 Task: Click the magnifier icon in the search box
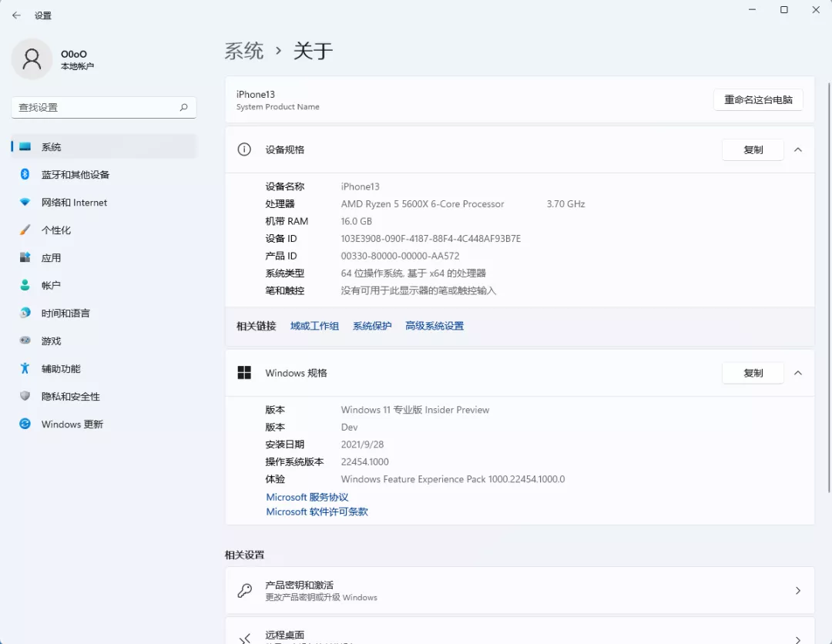tap(183, 108)
